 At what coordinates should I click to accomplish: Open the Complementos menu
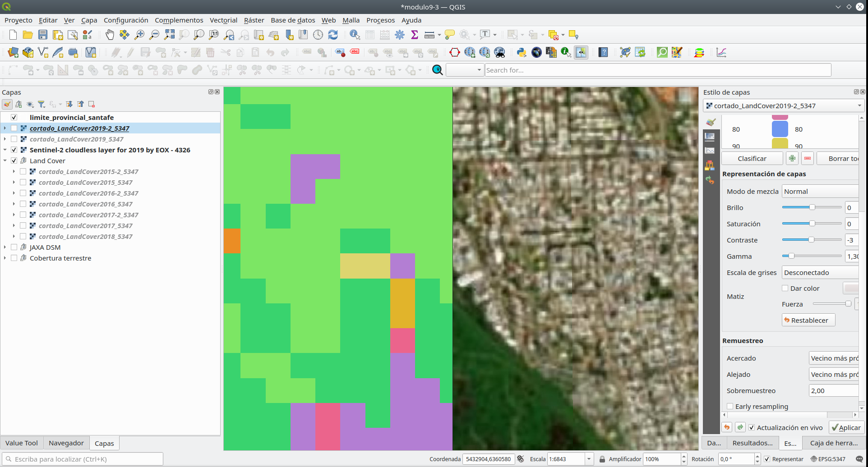179,20
